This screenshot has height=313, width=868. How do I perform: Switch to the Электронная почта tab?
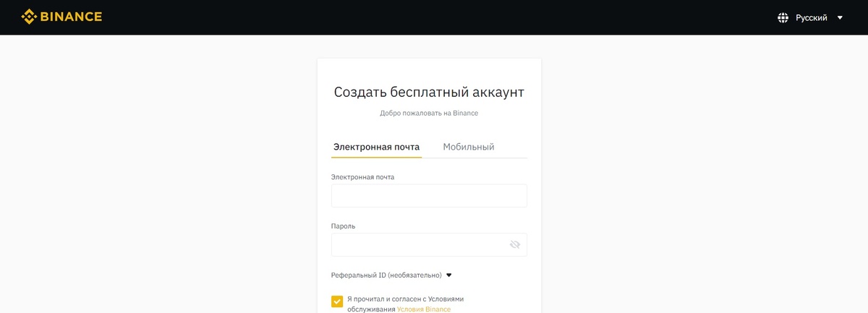[376, 147]
